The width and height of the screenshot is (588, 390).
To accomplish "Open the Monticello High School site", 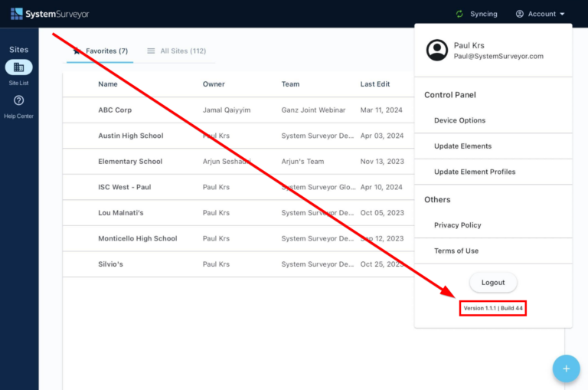I will 138,238.
